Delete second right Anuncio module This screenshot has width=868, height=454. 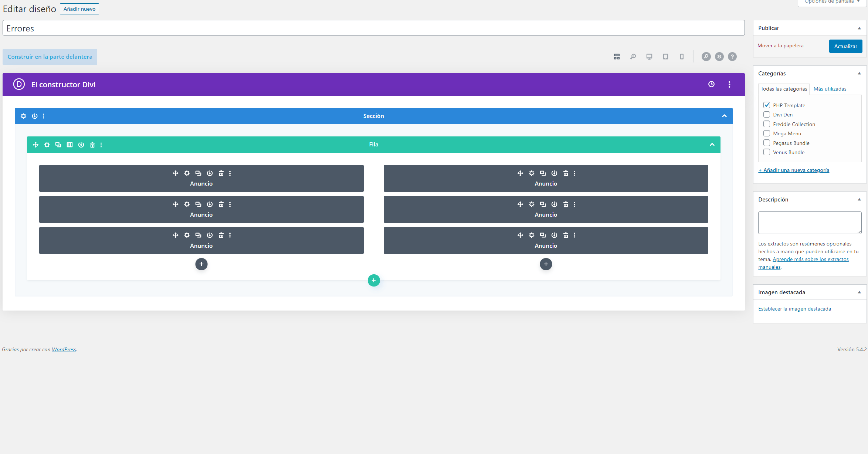[x=566, y=204]
